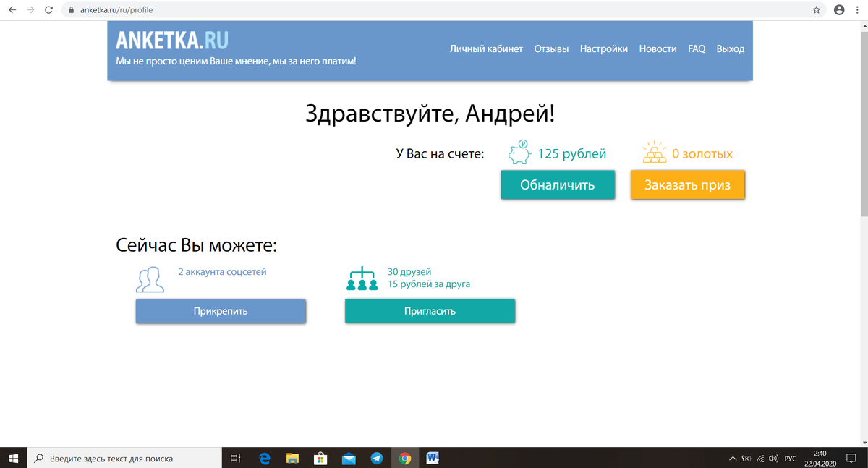Screen dimensions: 868x468
Task: Open File Explorer from taskbar
Action: [x=293, y=458]
